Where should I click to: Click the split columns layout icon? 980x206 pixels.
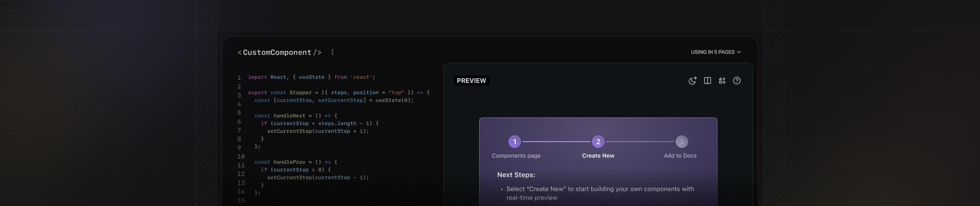point(708,80)
